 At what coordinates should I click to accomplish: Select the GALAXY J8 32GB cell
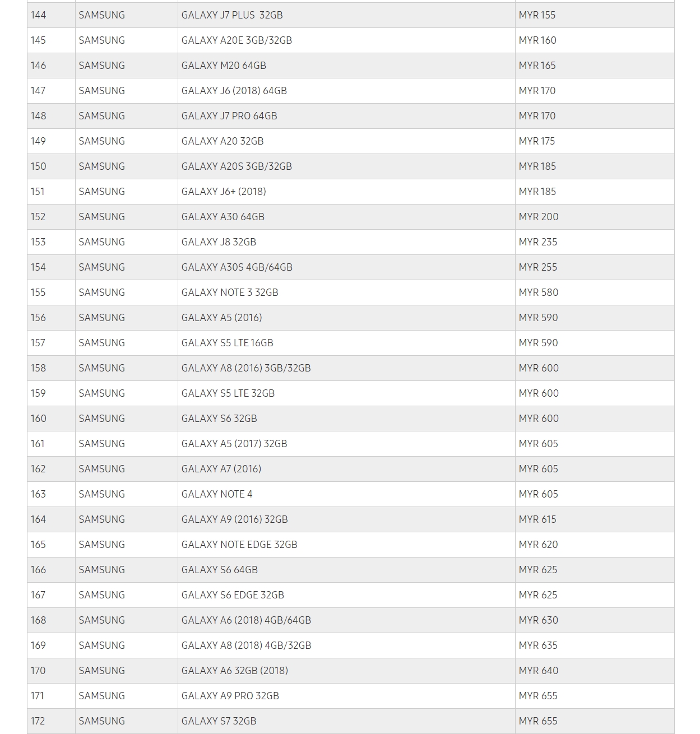point(219,242)
